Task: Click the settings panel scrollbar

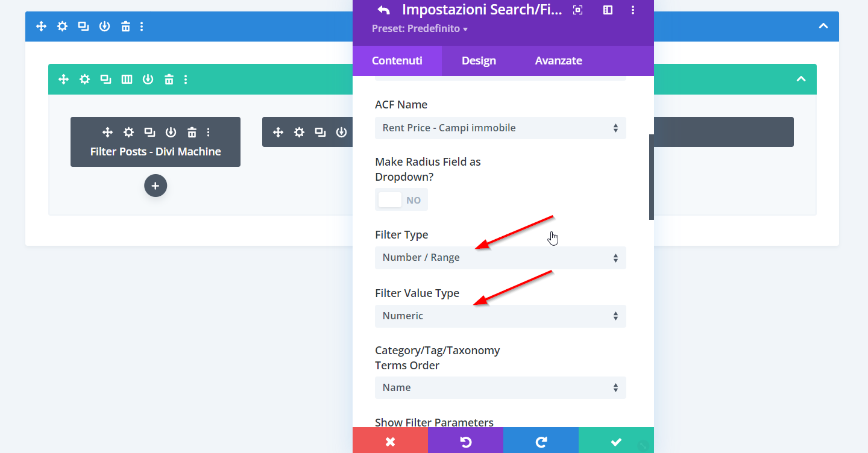Action: click(x=651, y=177)
